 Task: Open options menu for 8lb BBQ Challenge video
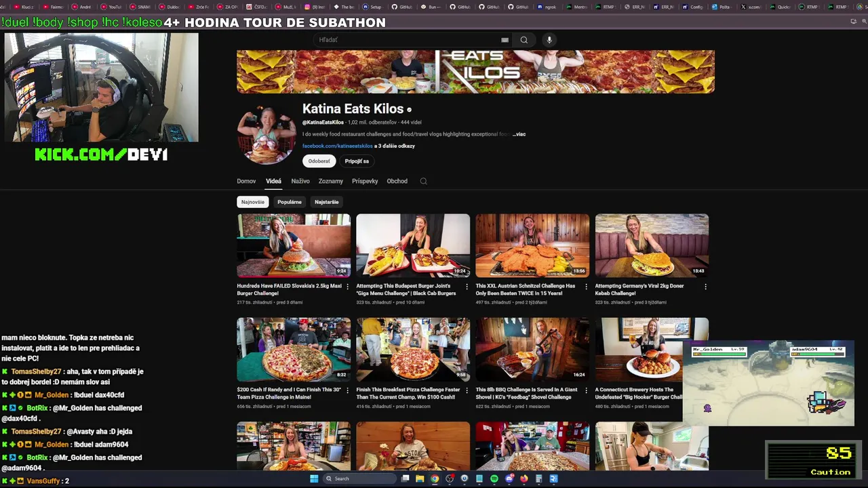point(586,390)
